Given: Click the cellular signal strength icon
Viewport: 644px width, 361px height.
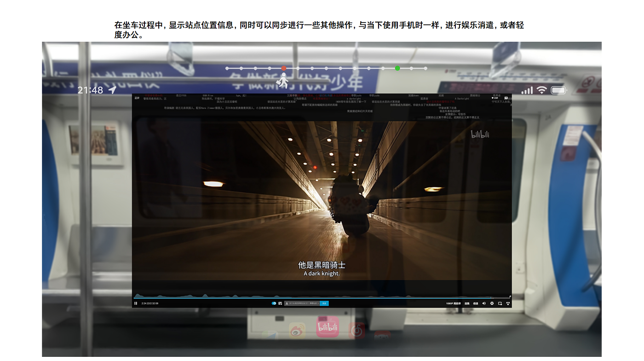Looking at the screenshot, I should coord(527,90).
